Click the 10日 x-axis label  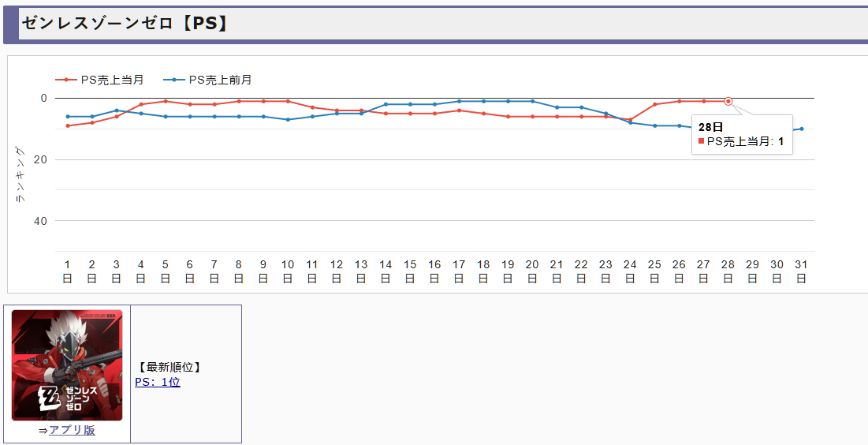point(287,271)
